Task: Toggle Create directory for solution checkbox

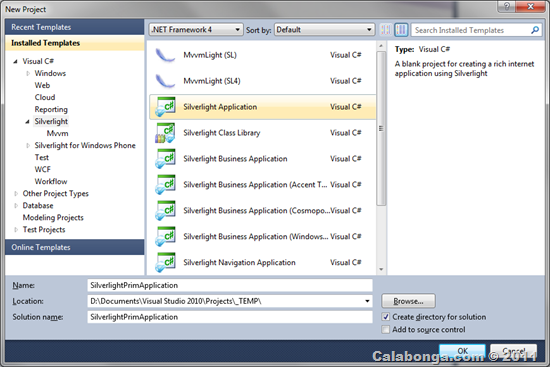Action: [386, 317]
